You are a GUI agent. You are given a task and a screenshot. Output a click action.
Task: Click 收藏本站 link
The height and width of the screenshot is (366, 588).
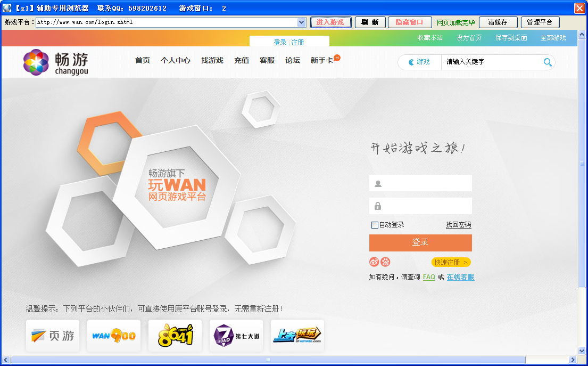coord(430,37)
